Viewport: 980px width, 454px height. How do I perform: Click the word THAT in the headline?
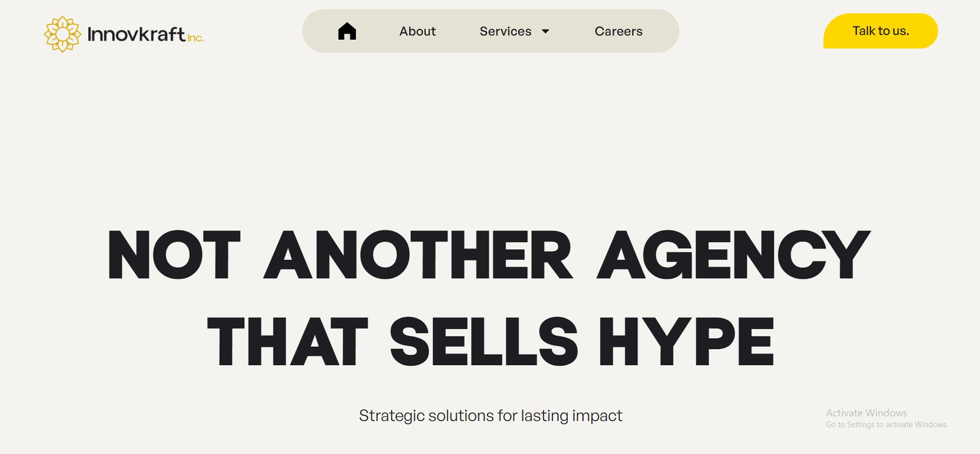[287, 342]
